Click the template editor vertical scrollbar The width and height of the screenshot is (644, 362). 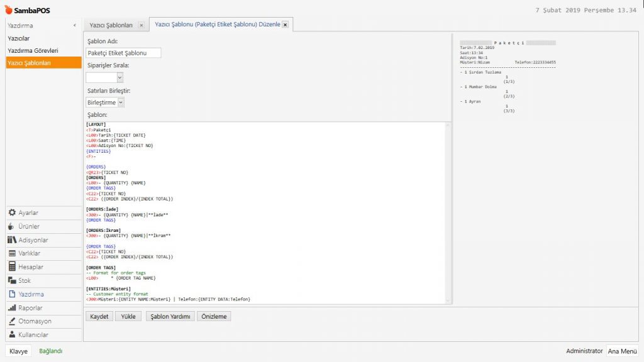tap(448, 214)
